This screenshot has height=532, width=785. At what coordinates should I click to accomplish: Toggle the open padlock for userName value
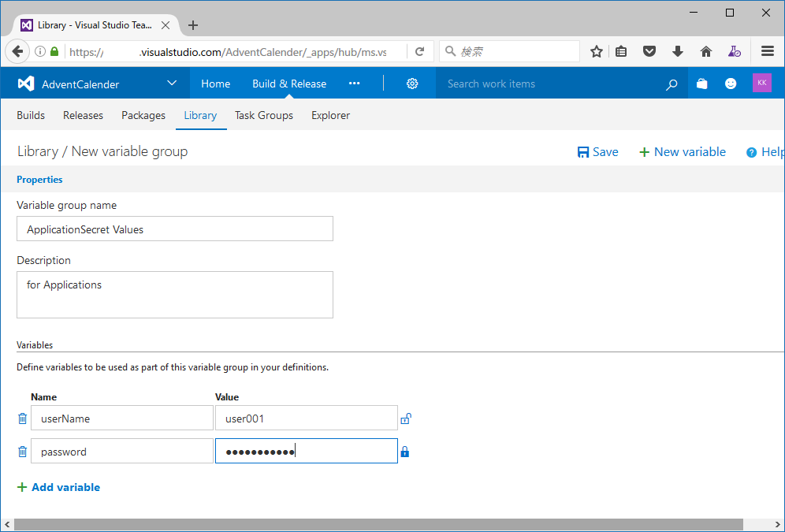coord(406,419)
